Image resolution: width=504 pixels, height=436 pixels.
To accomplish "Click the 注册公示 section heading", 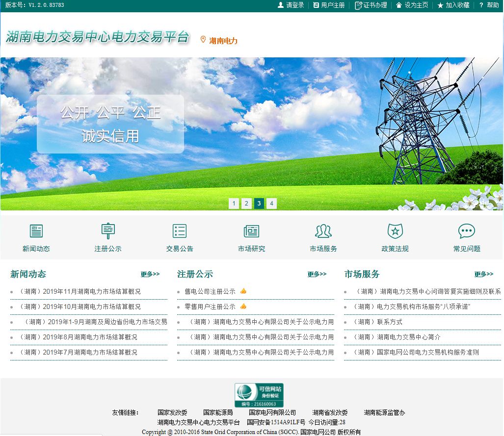I will 195,274.
